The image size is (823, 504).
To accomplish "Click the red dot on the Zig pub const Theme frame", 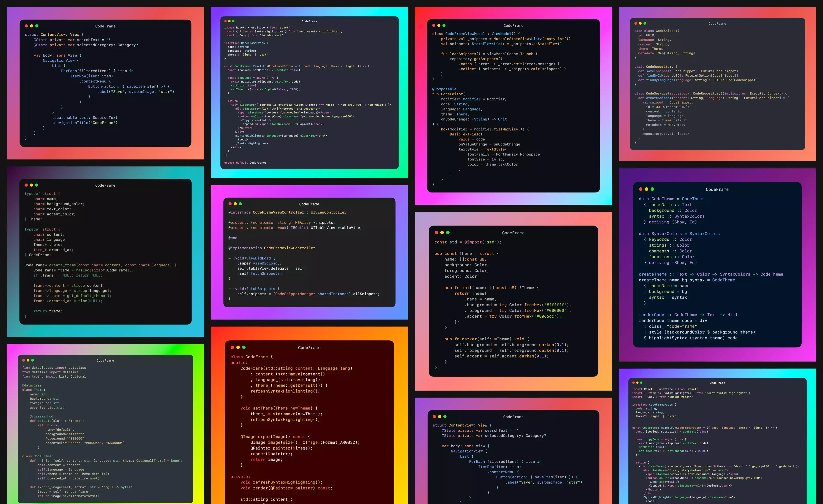I will click(436, 233).
